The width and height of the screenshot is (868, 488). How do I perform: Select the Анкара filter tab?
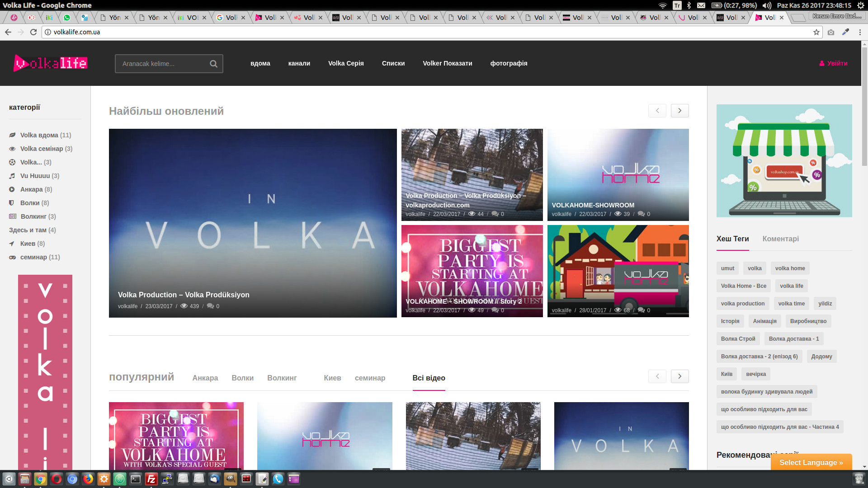(205, 378)
